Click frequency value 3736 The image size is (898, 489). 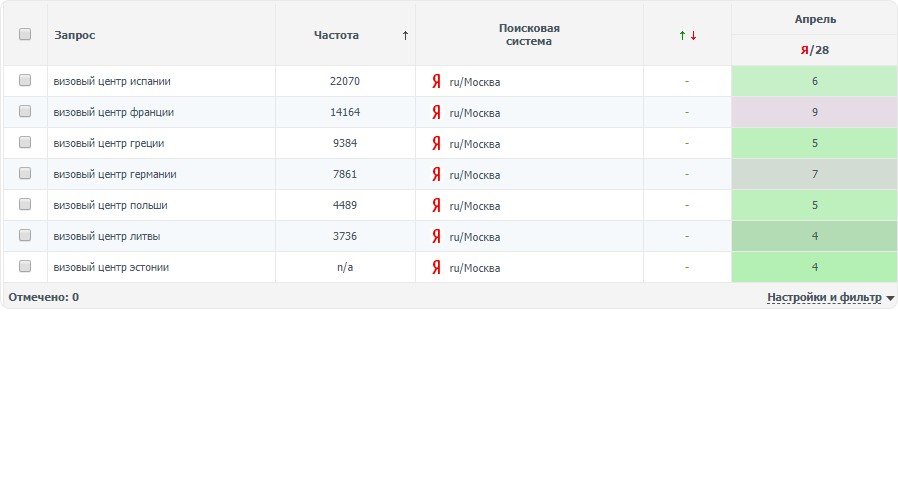point(345,235)
